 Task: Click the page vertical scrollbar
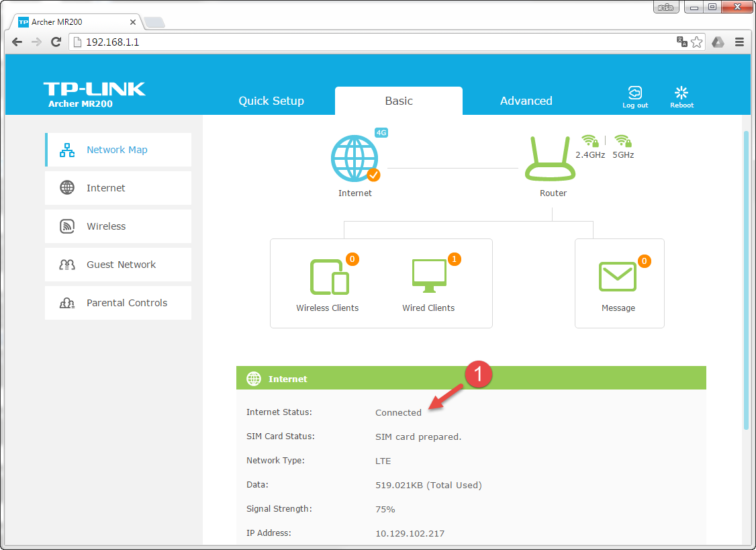pos(747,280)
